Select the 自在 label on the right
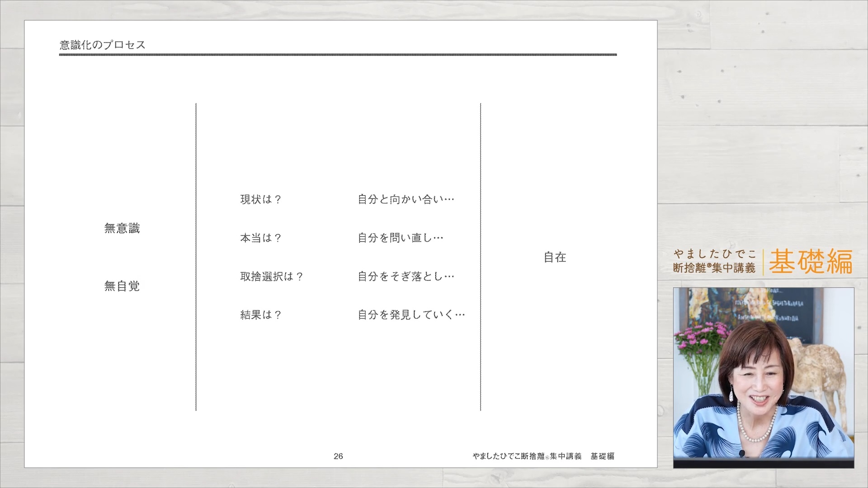This screenshot has height=488, width=868. 555,258
